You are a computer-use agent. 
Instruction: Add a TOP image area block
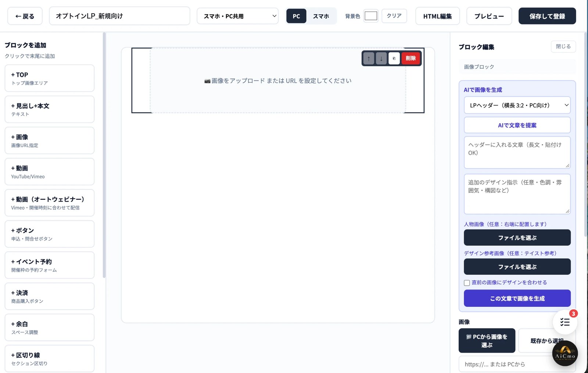pyautogui.click(x=50, y=78)
